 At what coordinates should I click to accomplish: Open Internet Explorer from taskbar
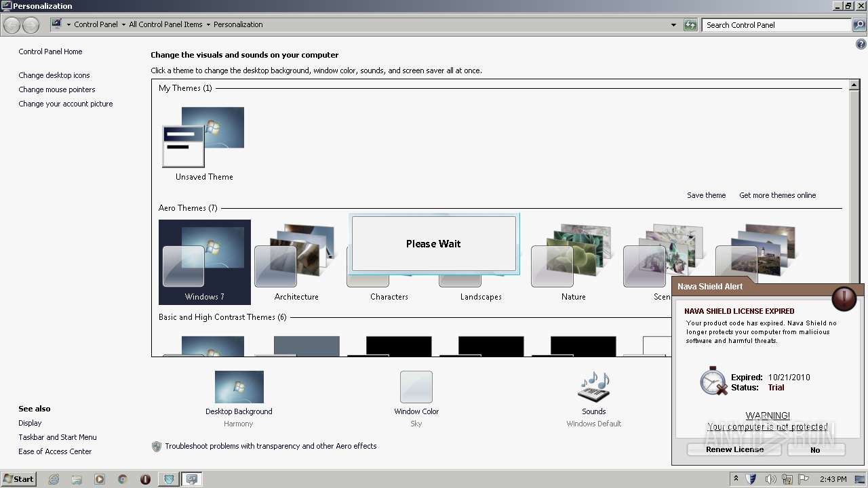click(x=54, y=479)
